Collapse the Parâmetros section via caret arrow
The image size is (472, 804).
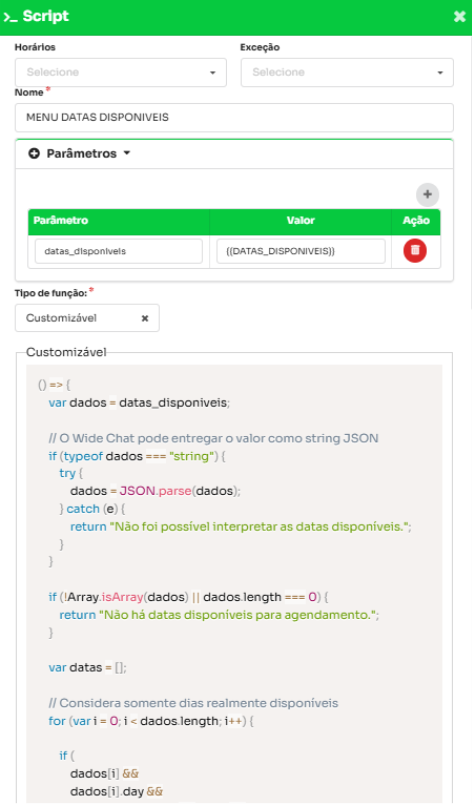(127, 153)
